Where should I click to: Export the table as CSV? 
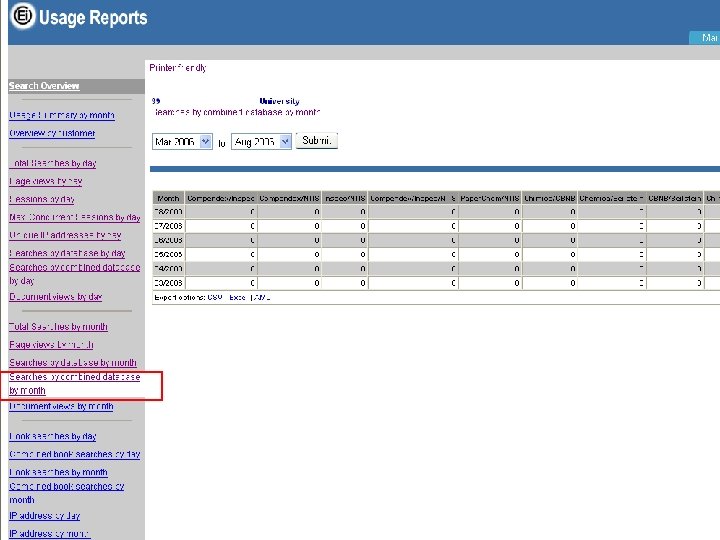[215, 298]
